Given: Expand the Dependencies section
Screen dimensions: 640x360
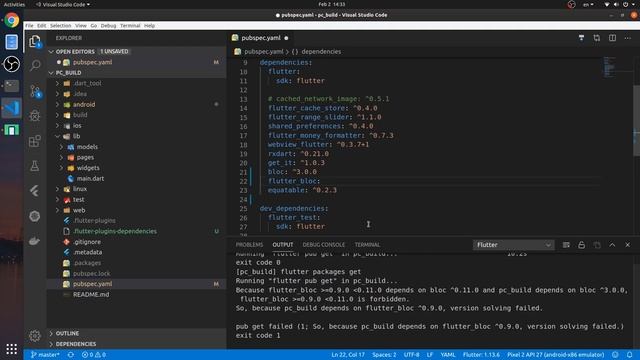Looking at the screenshot, I should point(136,344).
